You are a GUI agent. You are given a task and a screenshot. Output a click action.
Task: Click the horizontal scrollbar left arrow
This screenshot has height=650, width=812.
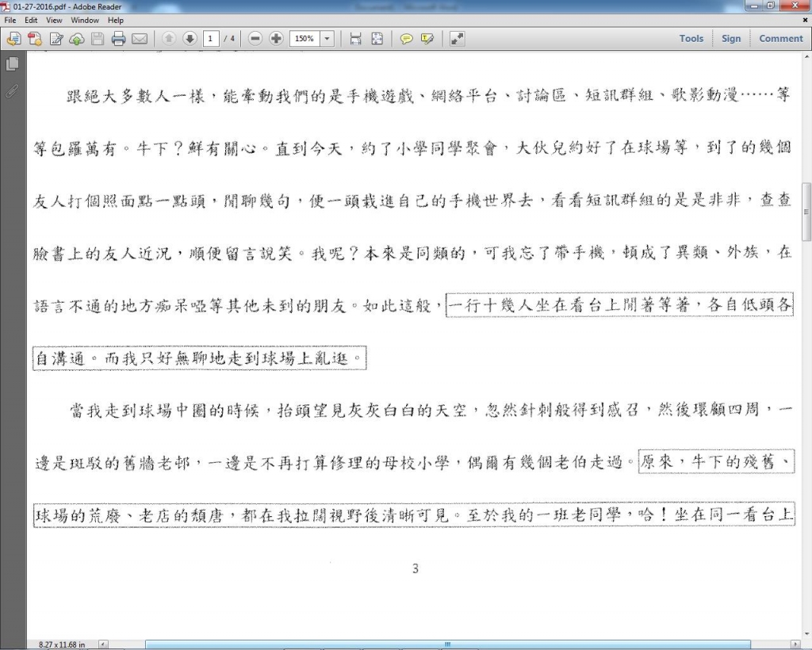click(104, 644)
